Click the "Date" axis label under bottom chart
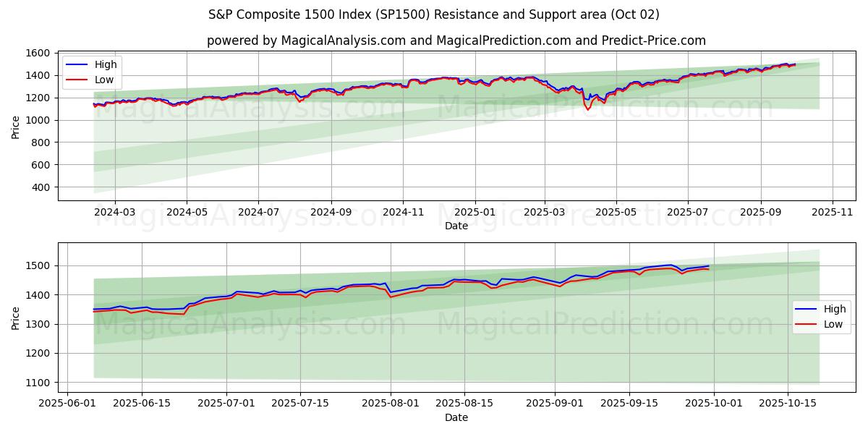The image size is (868, 434). (456, 417)
